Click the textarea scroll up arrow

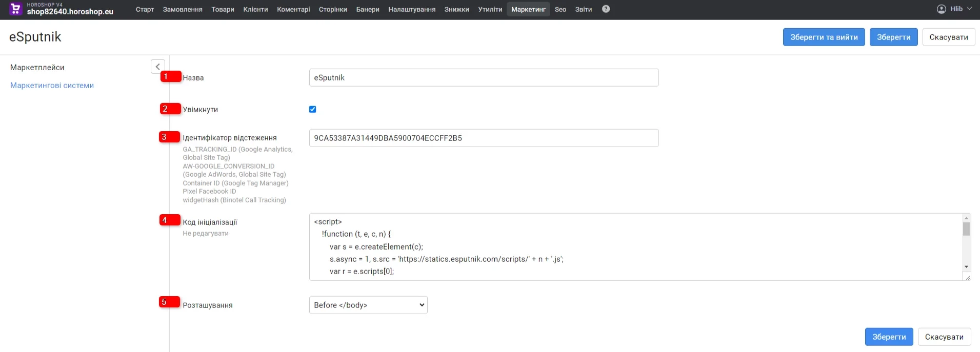pyautogui.click(x=966, y=218)
